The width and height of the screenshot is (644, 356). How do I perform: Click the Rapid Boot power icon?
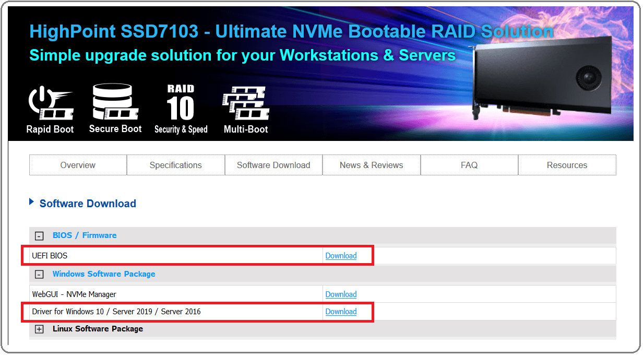[x=50, y=104]
